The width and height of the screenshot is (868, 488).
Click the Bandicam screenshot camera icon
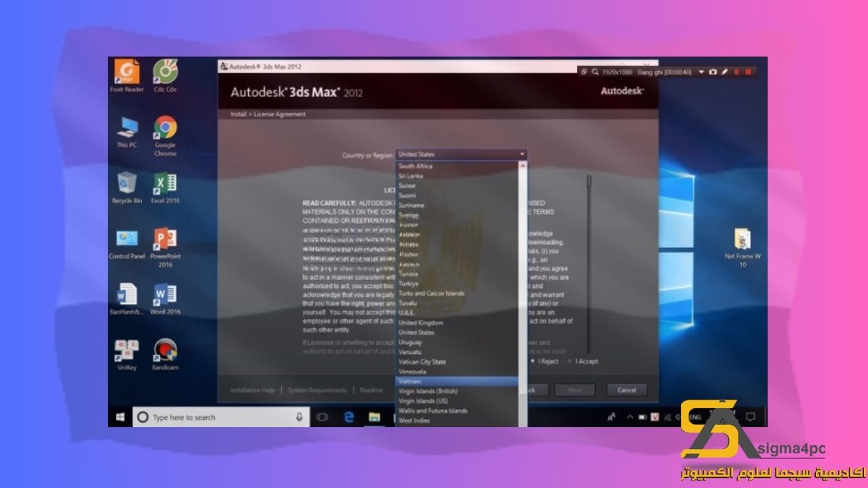click(713, 72)
